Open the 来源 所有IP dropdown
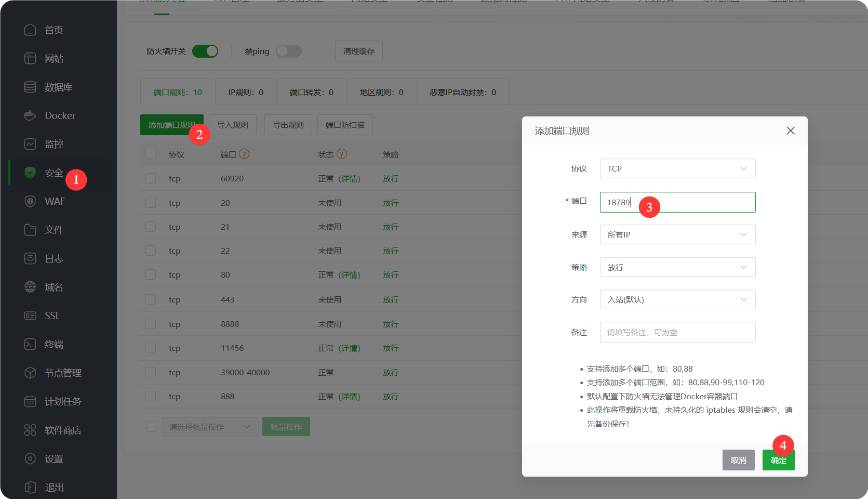This screenshot has width=868, height=499. pyautogui.click(x=677, y=234)
